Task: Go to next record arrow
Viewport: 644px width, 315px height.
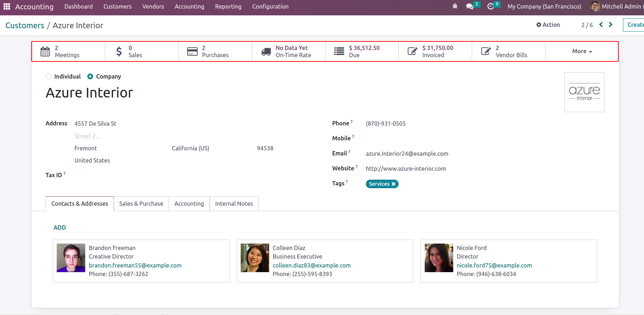Action: (x=610, y=25)
